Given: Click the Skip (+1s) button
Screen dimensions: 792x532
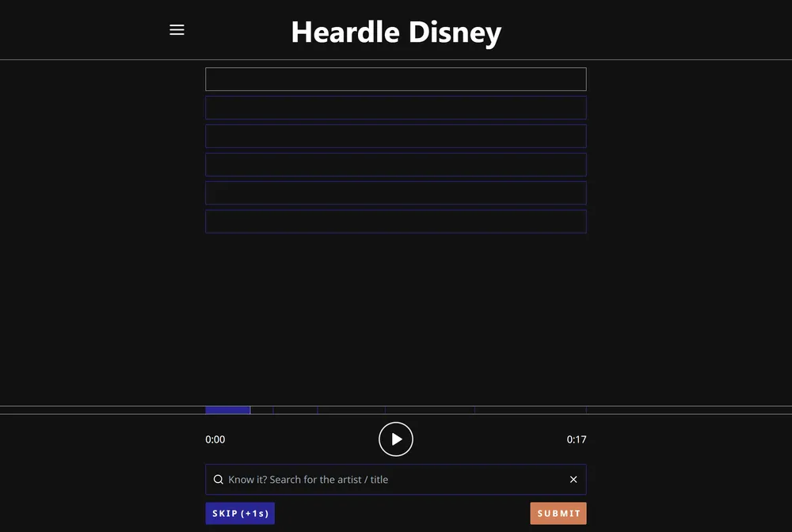Looking at the screenshot, I should (x=240, y=513).
